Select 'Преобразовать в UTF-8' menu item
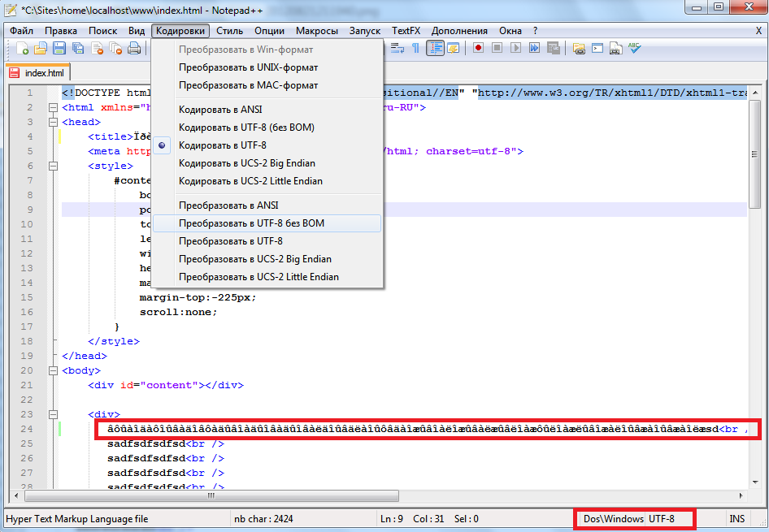Screen dimensions: 769x532 267,241
